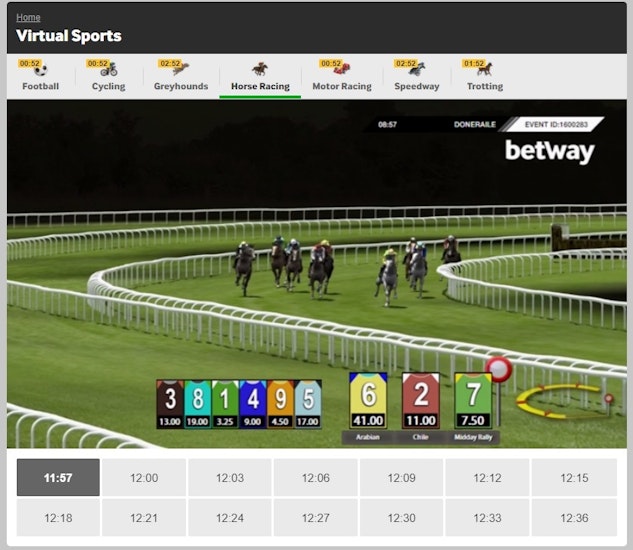Choose the Motor Racing car icon
The width and height of the screenshot is (633, 550).
(341, 69)
